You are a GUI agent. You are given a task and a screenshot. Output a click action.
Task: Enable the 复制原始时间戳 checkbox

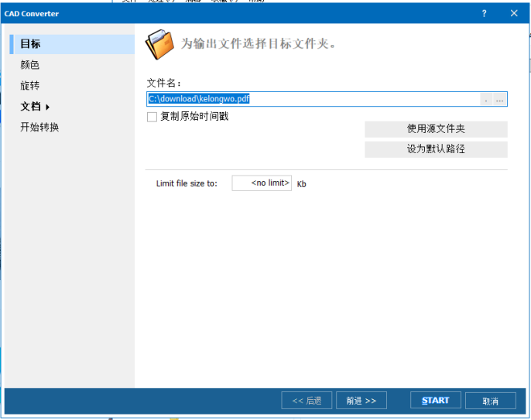[x=152, y=117]
